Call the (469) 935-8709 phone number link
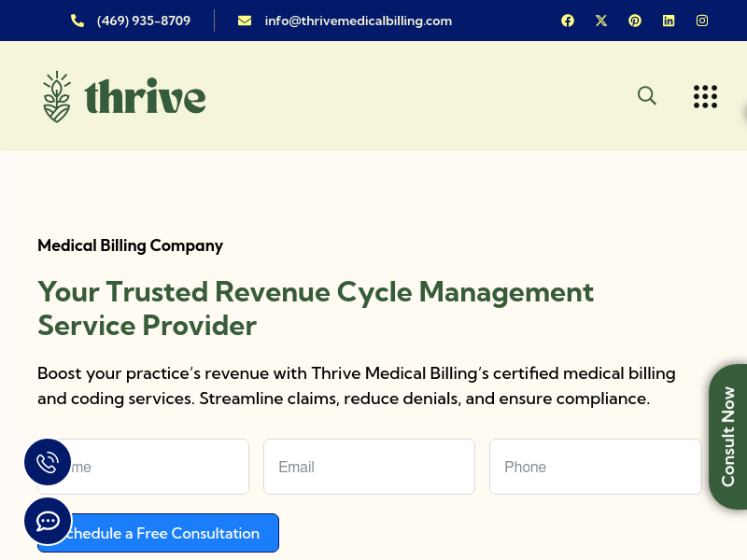747x560 pixels. point(144,21)
